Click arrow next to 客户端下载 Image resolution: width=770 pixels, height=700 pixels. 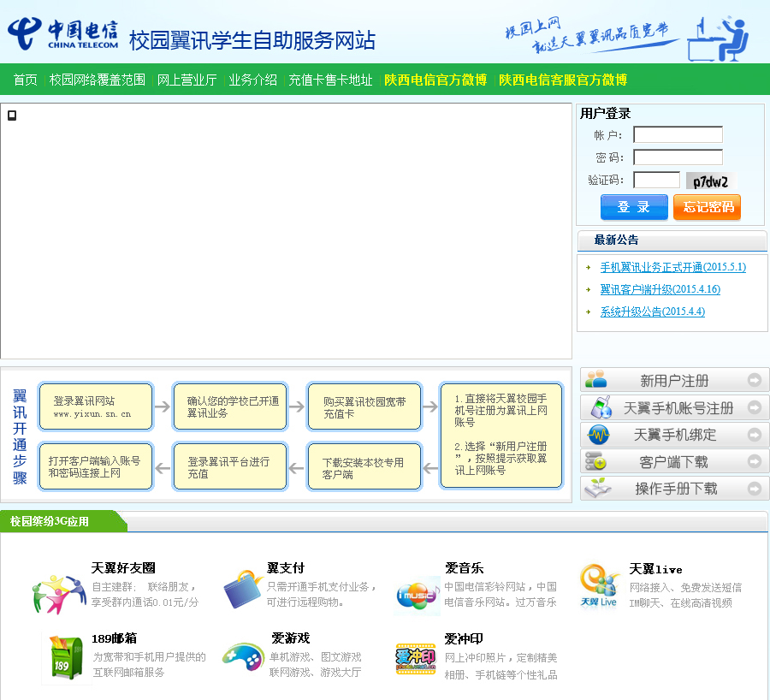coord(755,461)
